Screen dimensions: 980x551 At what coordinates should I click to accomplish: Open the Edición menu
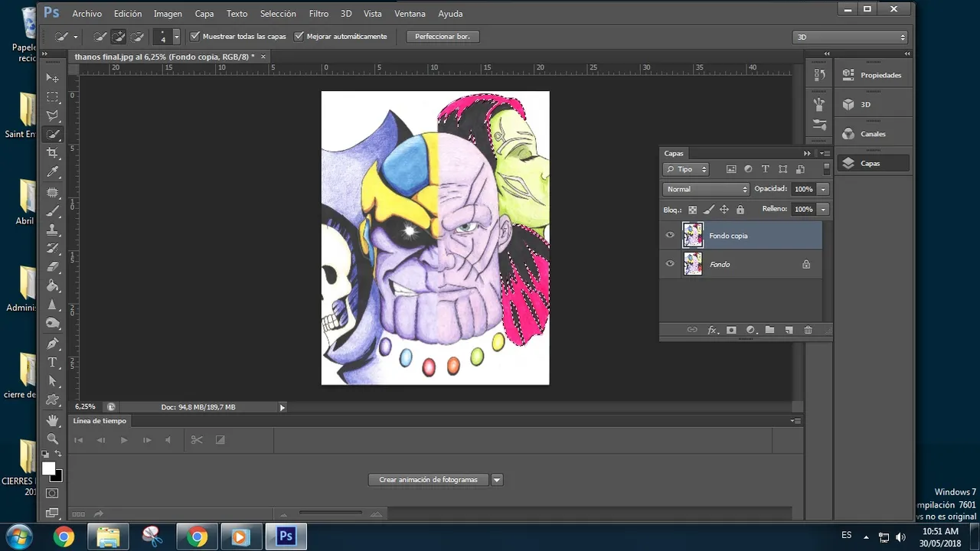128,14
